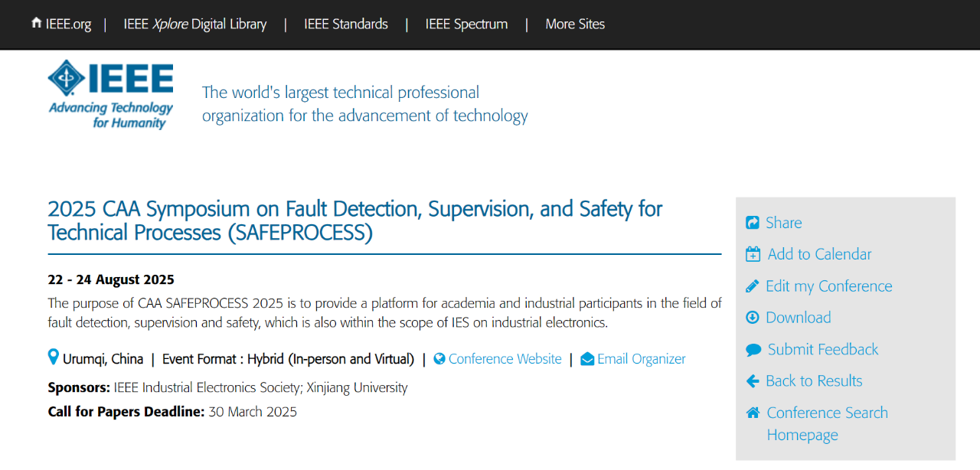Click the Conference Search home icon

753,413
